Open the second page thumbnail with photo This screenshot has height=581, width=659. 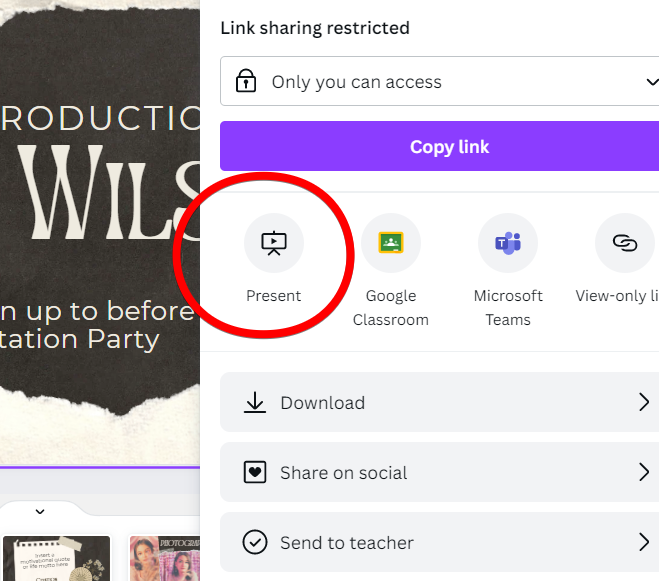click(x=165, y=559)
